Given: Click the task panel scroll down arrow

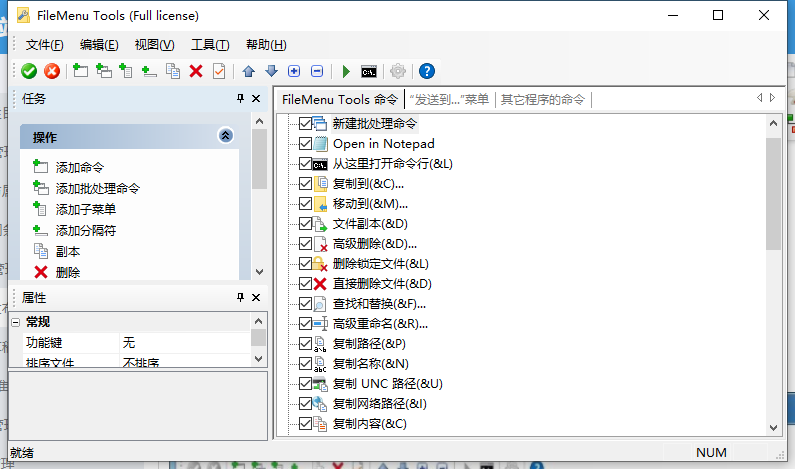Looking at the screenshot, I should [x=260, y=272].
